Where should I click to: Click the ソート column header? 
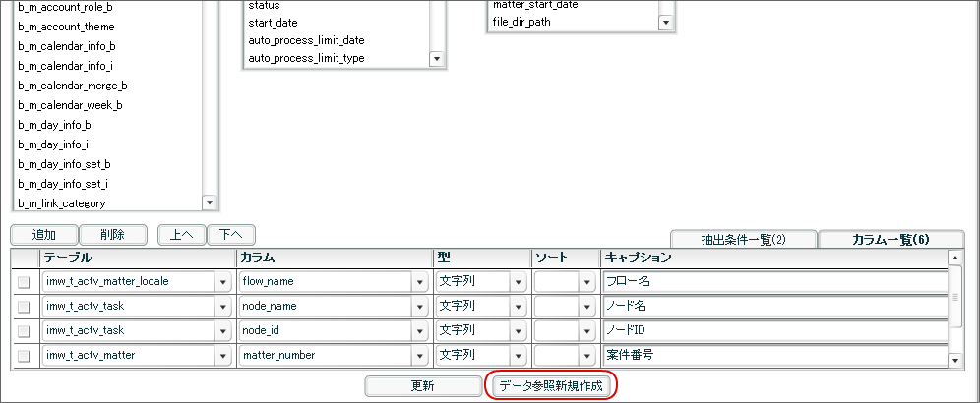tap(566, 258)
